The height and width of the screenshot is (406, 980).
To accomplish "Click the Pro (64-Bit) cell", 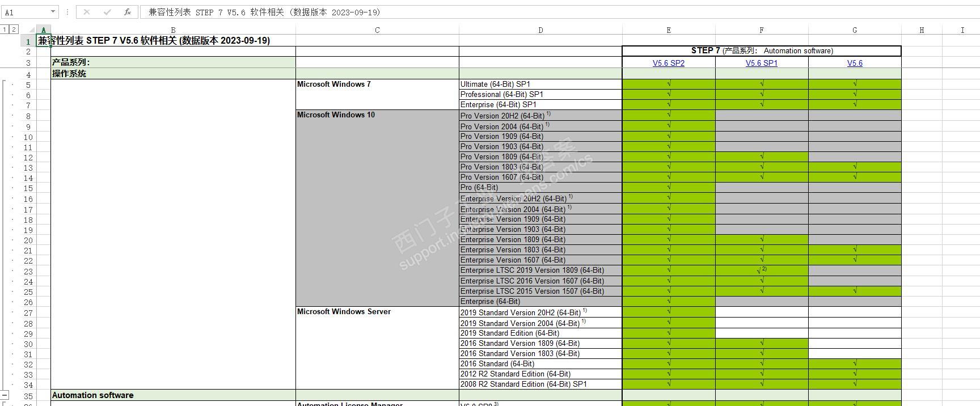I will point(540,188).
